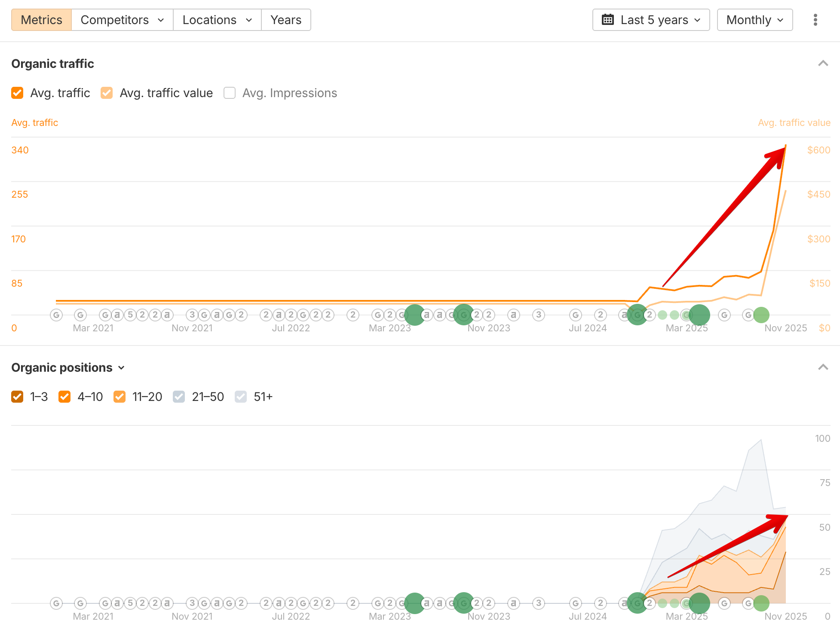Click the G marker on the Organic positions timeline
The height and width of the screenshot is (630, 840).
pyautogui.click(x=724, y=603)
